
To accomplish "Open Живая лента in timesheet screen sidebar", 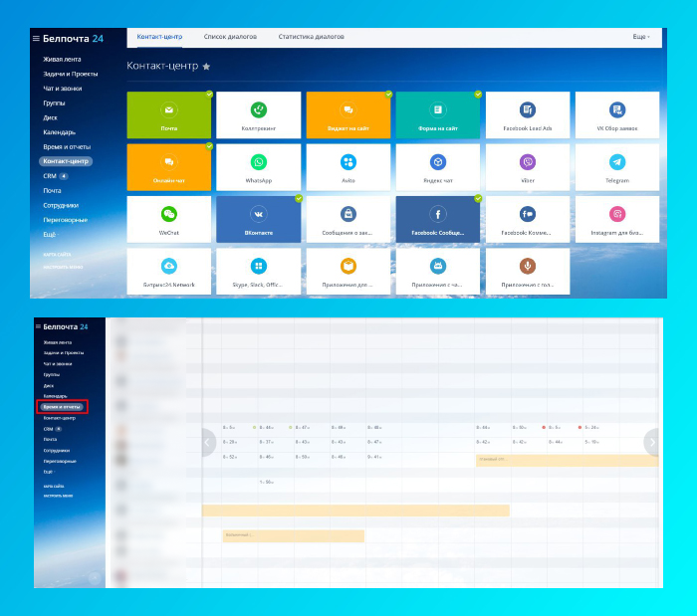I will pyautogui.click(x=58, y=342).
